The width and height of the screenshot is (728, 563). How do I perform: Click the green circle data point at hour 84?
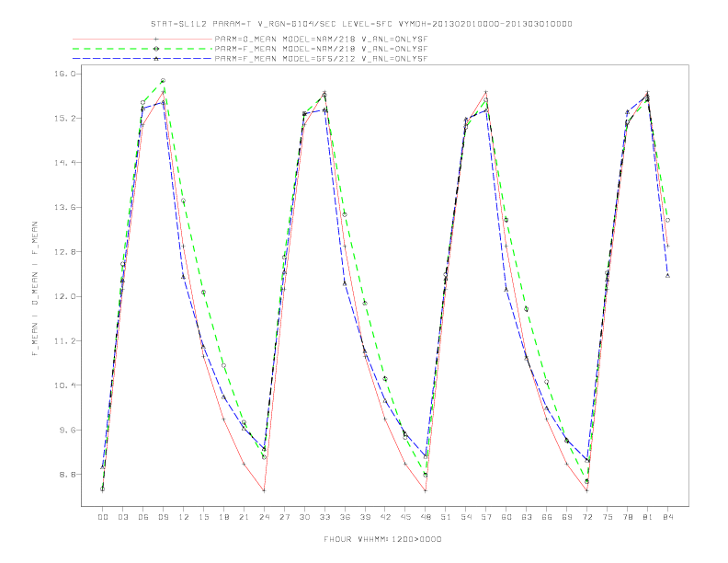pos(667,220)
